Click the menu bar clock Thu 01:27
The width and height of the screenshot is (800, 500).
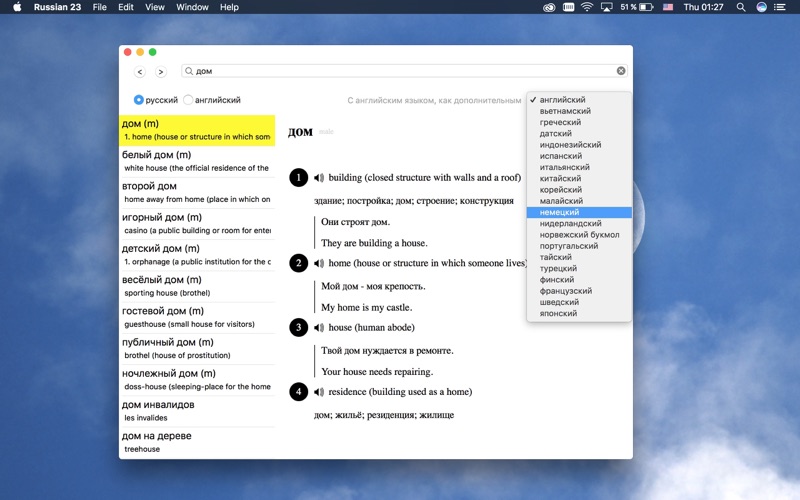tap(704, 7)
